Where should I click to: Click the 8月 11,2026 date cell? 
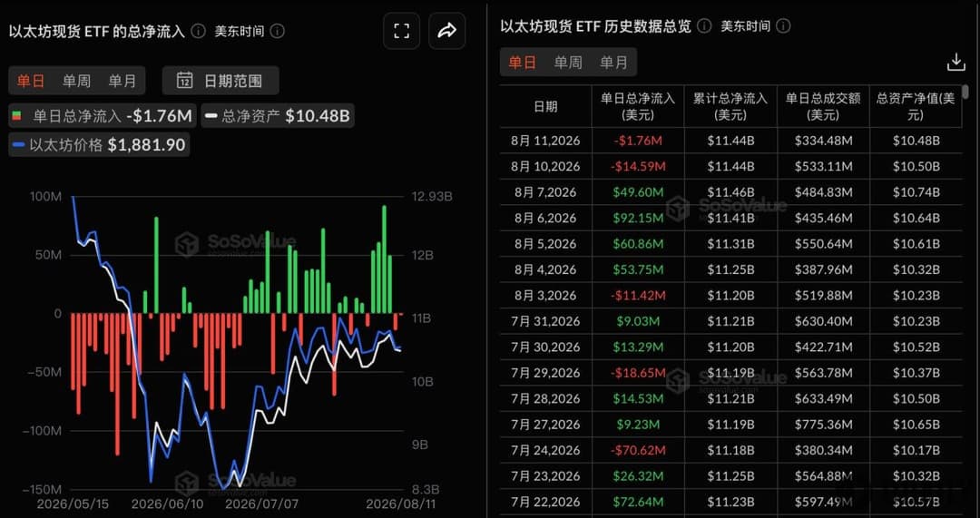pyautogui.click(x=546, y=141)
